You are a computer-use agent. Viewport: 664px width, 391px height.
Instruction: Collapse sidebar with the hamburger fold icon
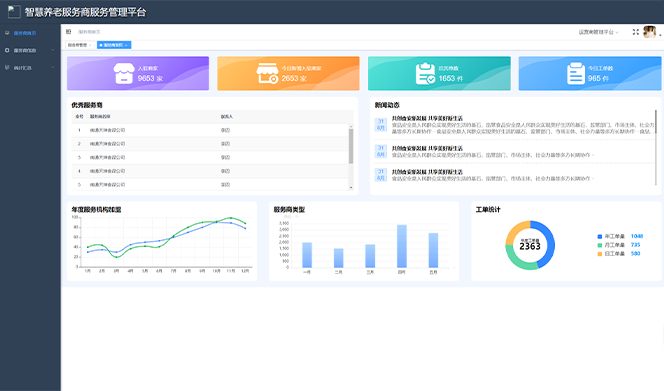click(x=68, y=32)
